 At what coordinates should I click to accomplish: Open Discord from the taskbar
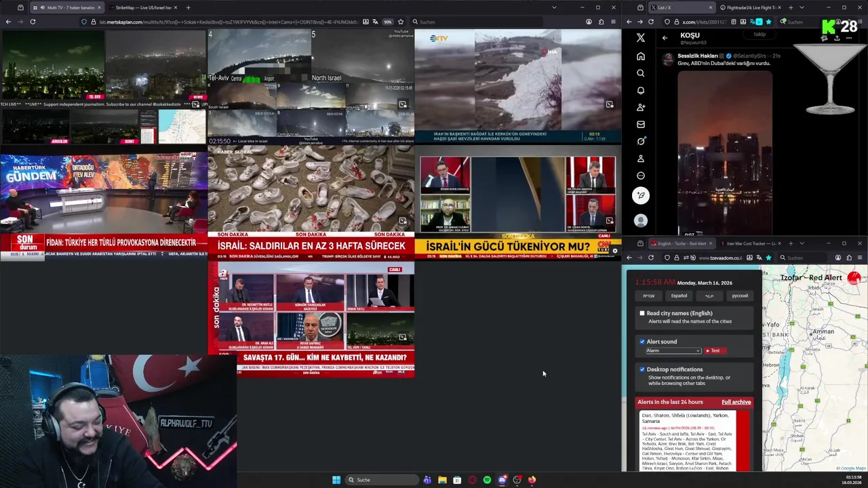click(502, 480)
